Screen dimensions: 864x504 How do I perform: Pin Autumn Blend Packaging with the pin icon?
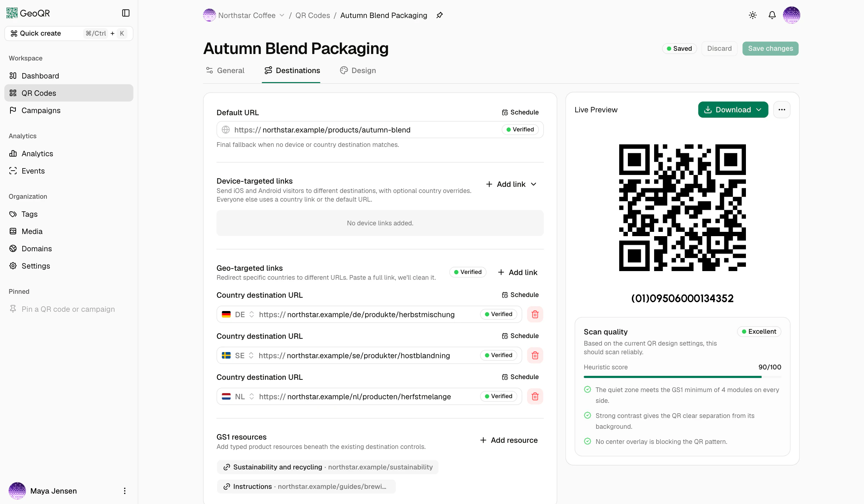440,15
